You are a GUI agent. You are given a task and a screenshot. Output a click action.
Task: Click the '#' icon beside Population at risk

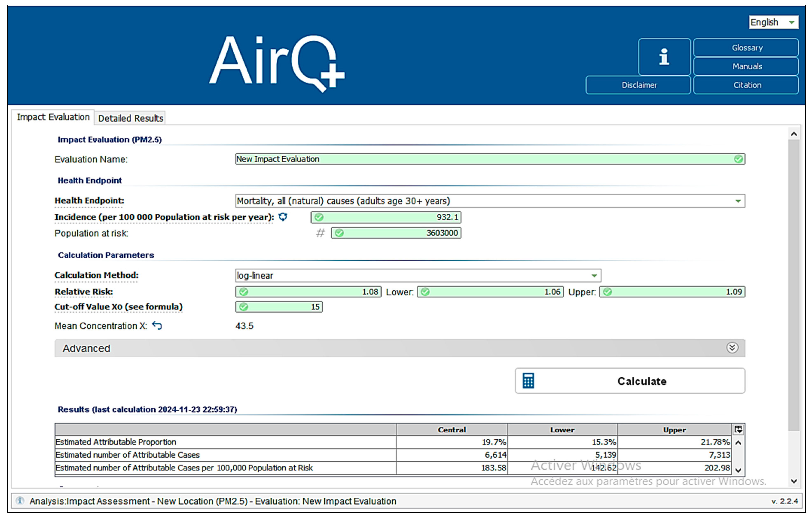320,233
